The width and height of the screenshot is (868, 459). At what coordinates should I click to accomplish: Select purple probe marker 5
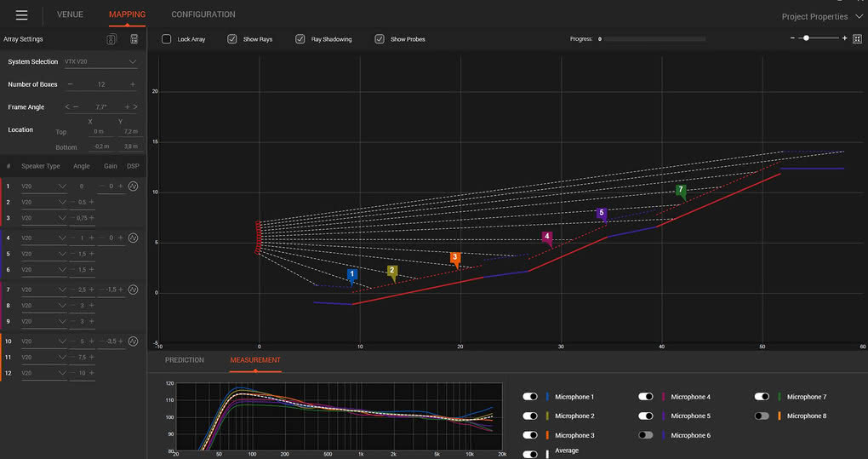(601, 215)
